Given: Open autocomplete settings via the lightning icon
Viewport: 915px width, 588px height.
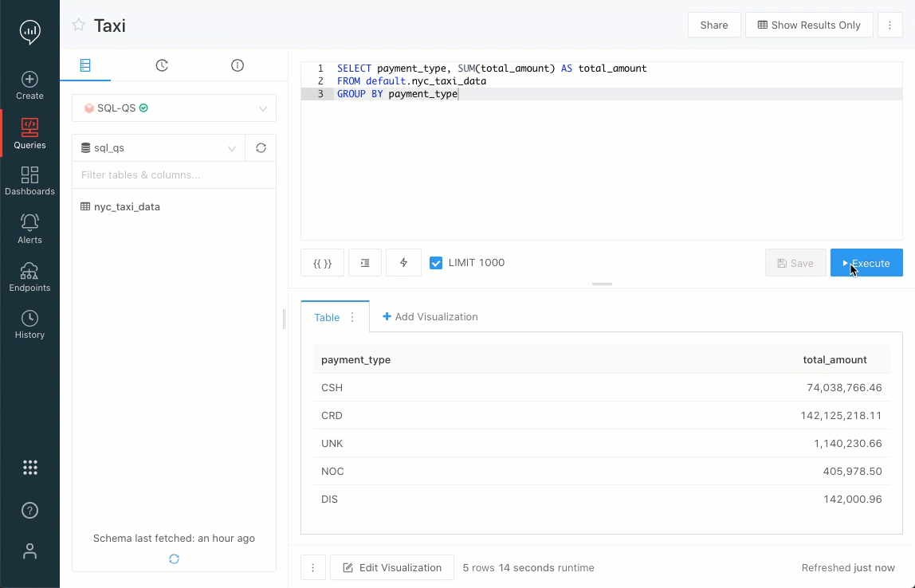Looking at the screenshot, I should tap(403, 262).
